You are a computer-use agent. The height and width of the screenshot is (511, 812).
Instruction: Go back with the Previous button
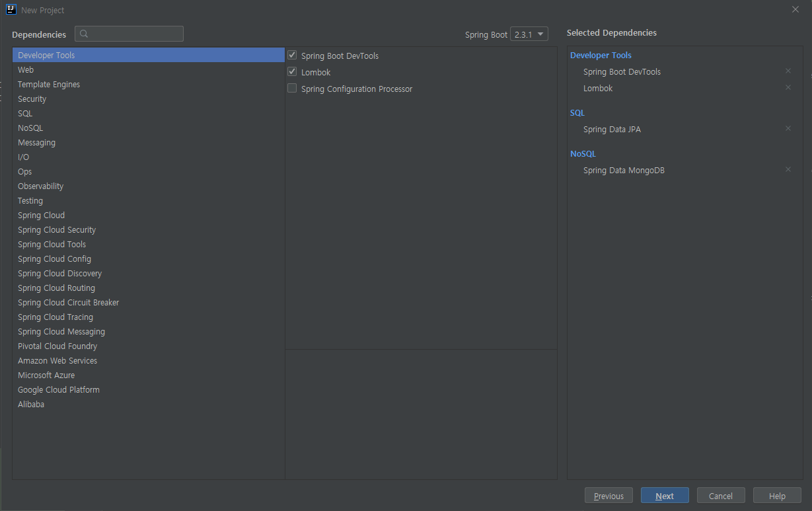609,496
